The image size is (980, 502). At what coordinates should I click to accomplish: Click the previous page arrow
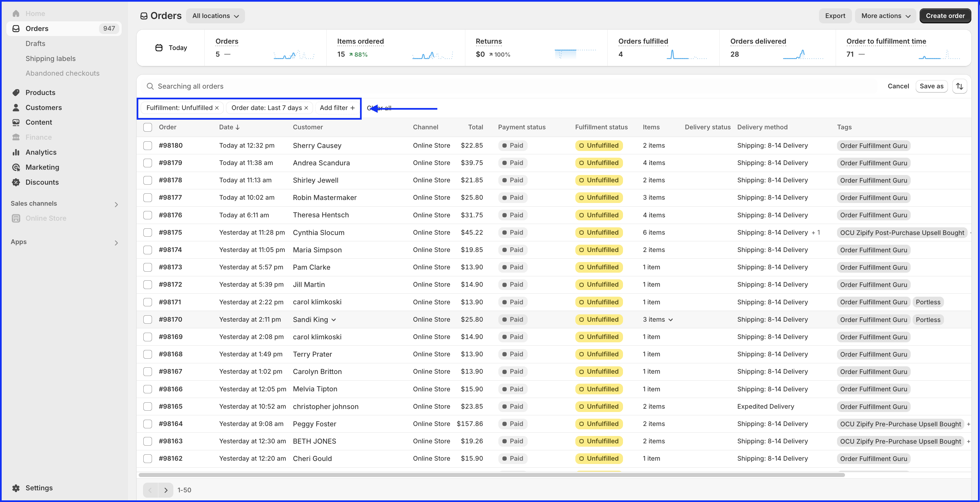pos(151,490)
